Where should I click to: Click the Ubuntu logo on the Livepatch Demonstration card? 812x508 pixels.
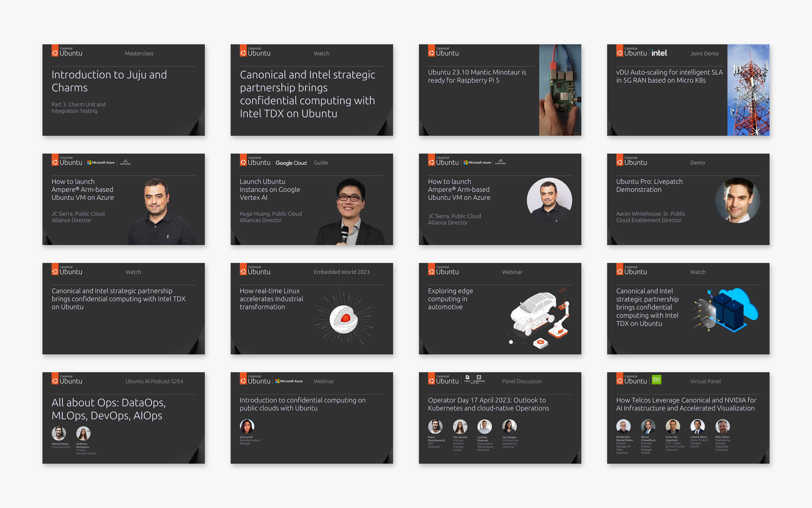click(x=631, y=160)
